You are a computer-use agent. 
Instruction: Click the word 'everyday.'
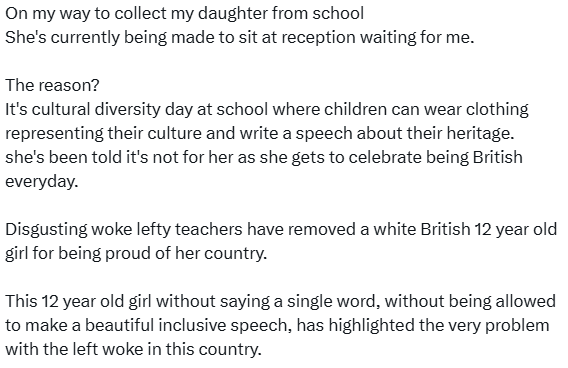point(42,181)
